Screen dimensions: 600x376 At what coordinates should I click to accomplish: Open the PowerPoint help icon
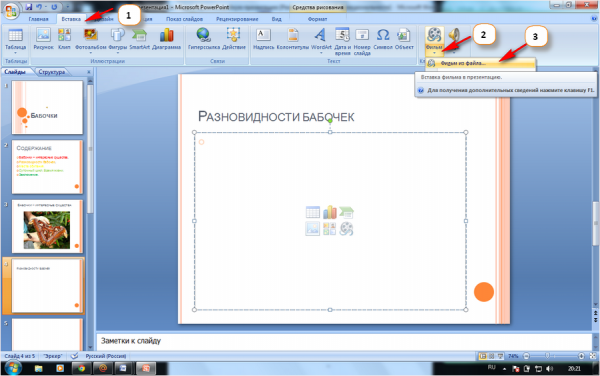595,19
